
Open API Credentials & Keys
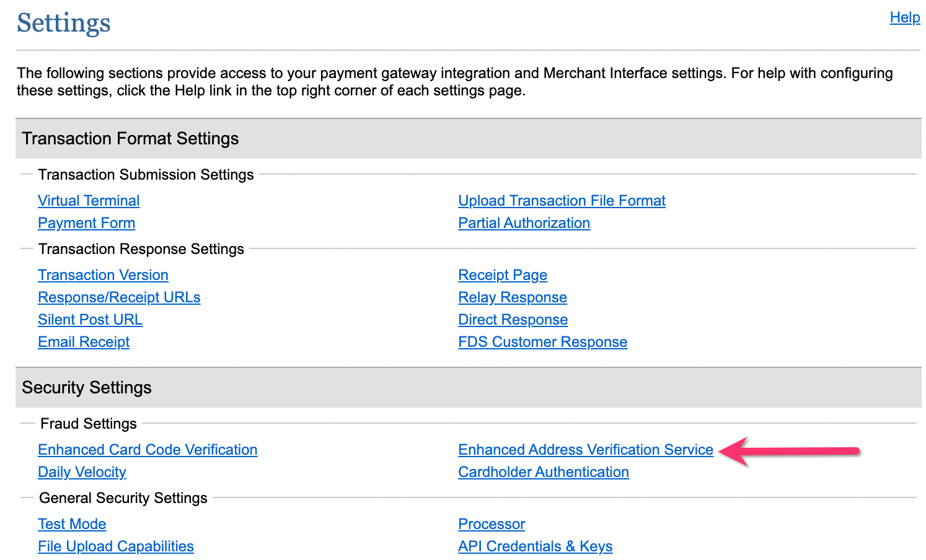pyautogui.click(x=536, y=546)
